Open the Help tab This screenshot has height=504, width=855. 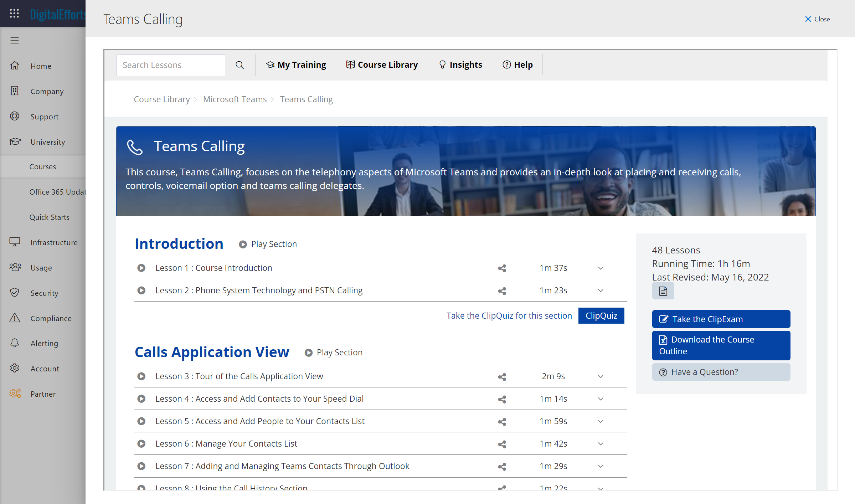pyautogui.click(x=517, y=65)
